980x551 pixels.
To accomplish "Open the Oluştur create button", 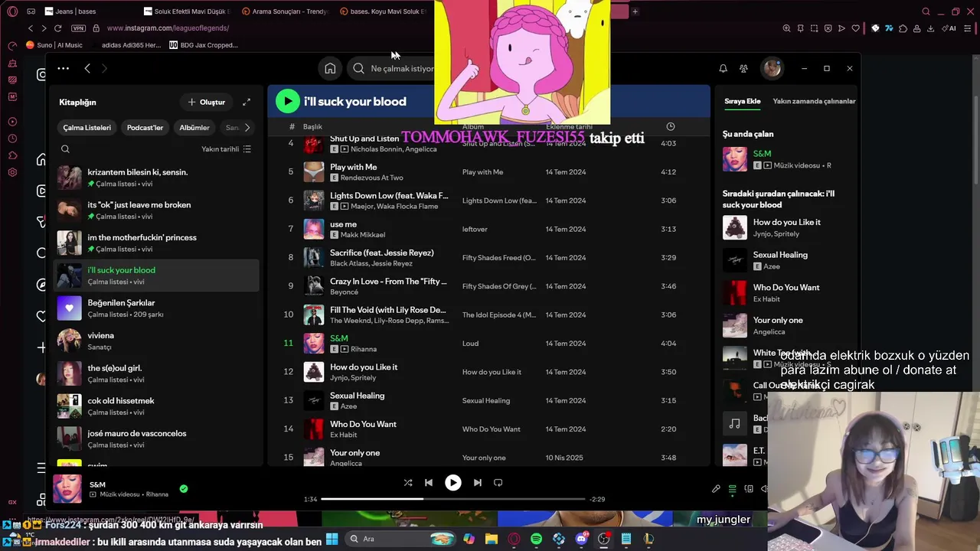I will point(207,102).
